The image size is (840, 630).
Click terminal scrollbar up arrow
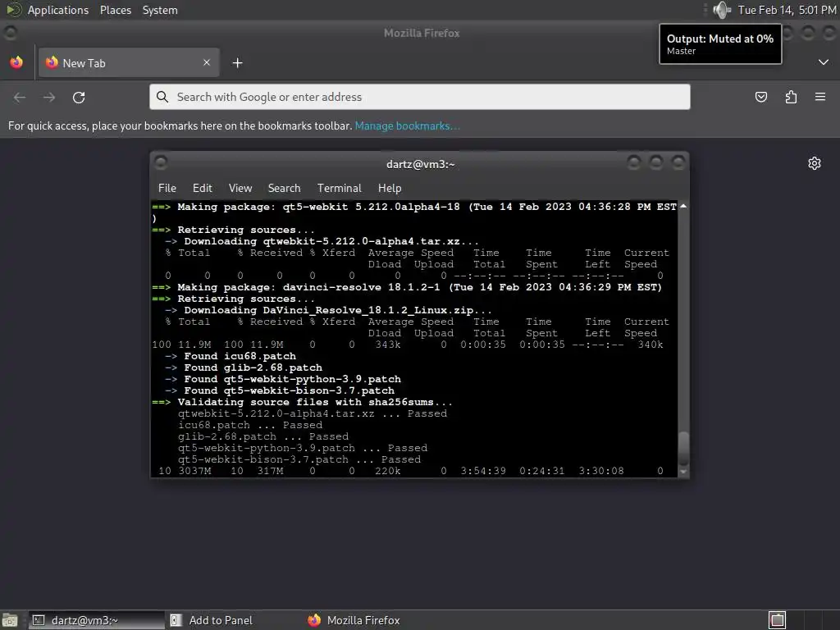point(683,206)
